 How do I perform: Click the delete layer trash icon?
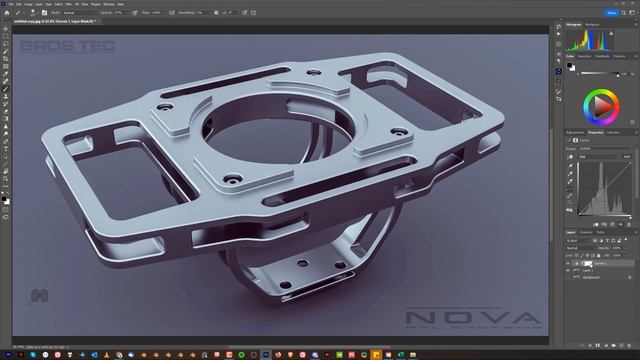[x=629, y=345]
